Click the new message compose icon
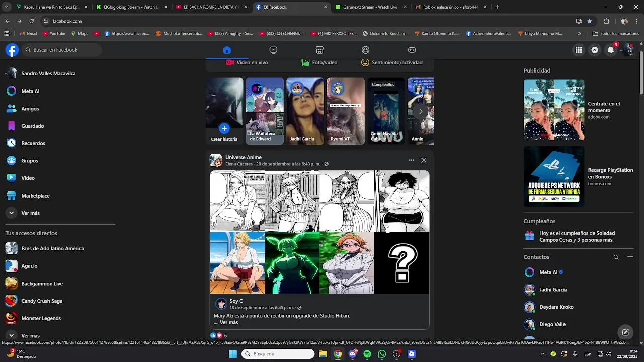The image size is (644, 362). pyautogui.click(x=625, y=332)
